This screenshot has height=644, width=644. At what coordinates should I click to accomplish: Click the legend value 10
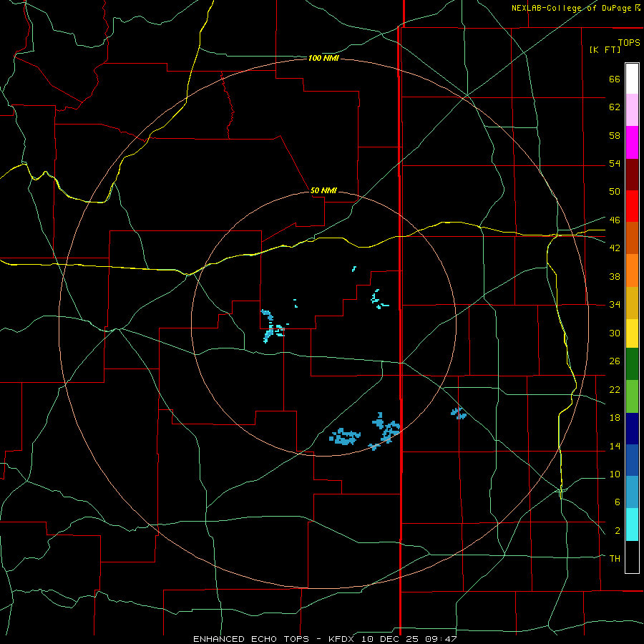pyautogui.click(x=615, y=474)
